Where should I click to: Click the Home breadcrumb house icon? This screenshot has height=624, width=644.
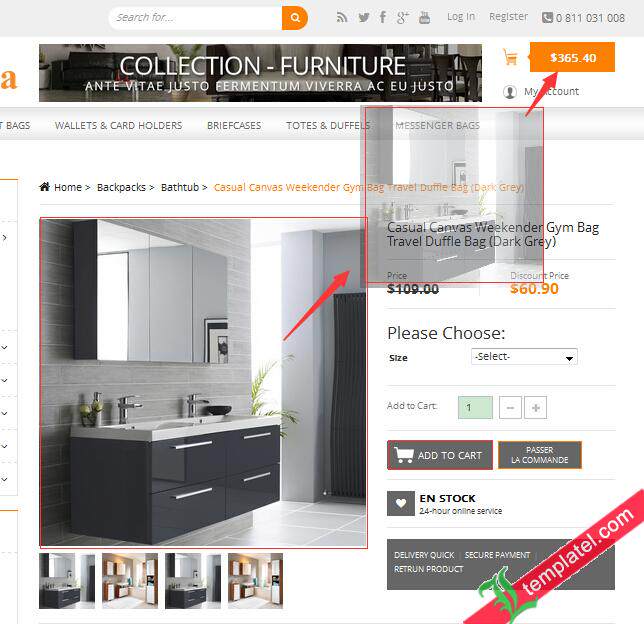pyautogui.click(x=44, y=187)
